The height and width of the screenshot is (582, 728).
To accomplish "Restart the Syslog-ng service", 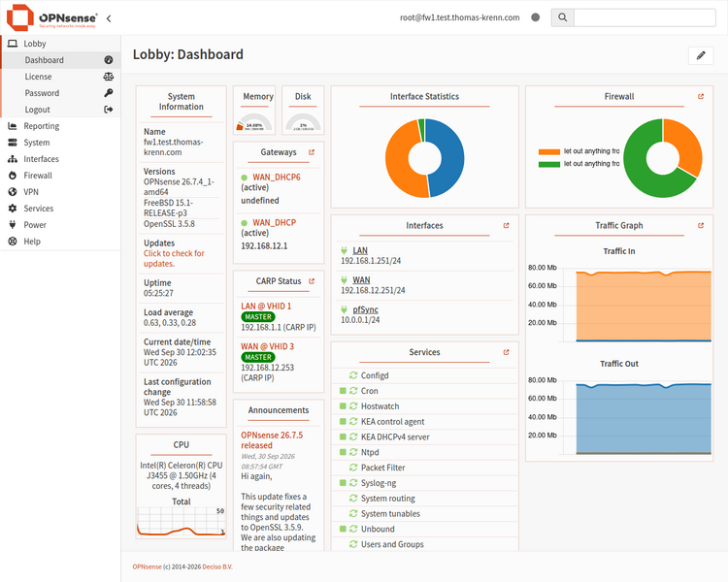I will [x=353, y=483].
